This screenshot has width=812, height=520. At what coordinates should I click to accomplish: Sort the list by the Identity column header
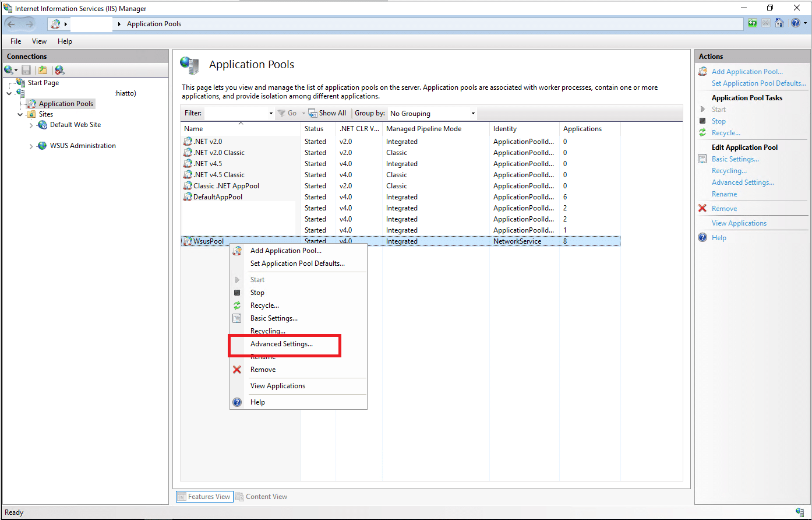525,129
